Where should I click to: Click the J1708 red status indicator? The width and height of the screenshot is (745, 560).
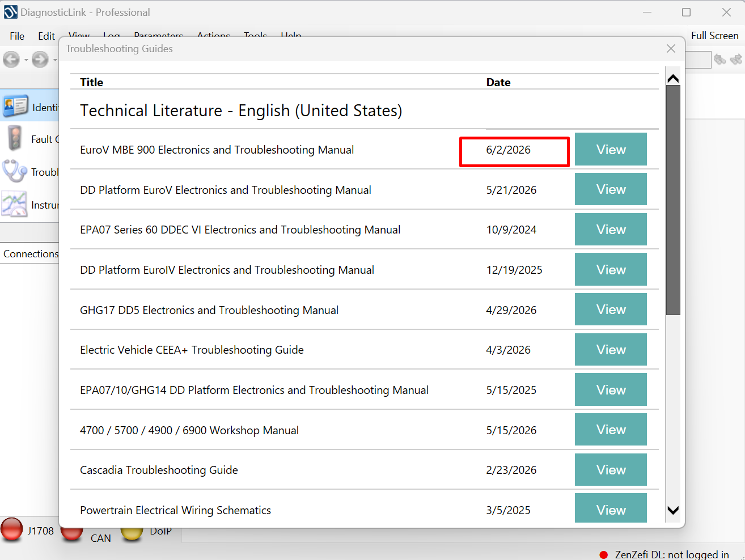(11, 528)
